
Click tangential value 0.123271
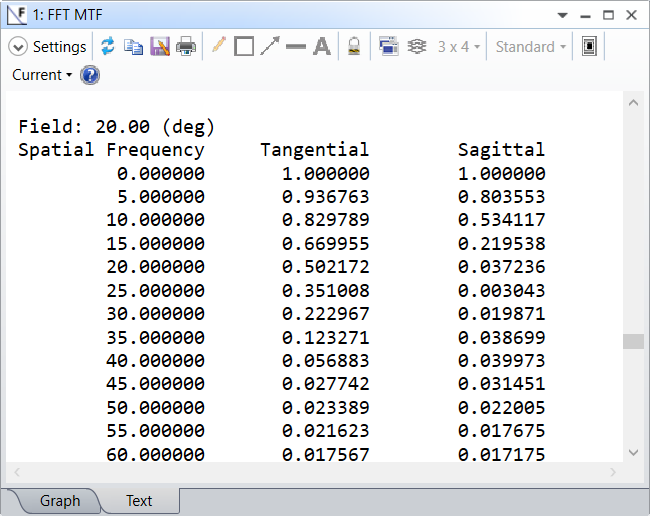pyautogui.click(x=325, y=337)
